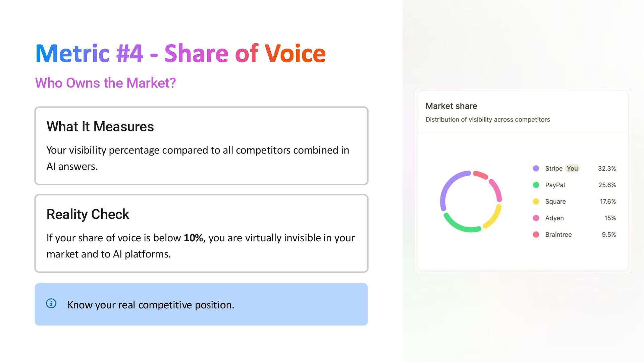
Task: Click the Stripe 32.3% value
Action: coord(607,168)
